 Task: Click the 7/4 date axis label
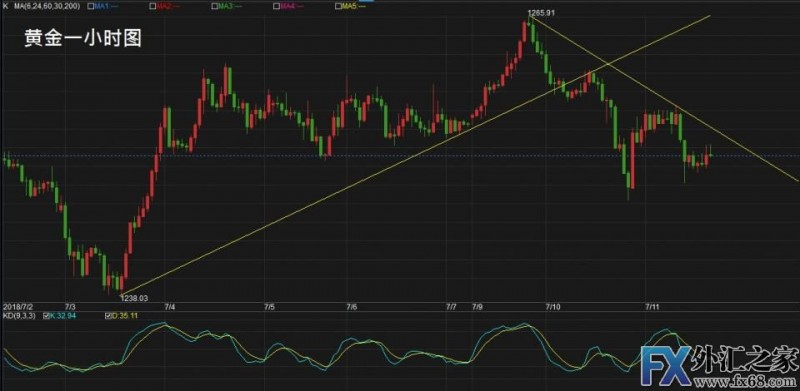coord(170,307)
